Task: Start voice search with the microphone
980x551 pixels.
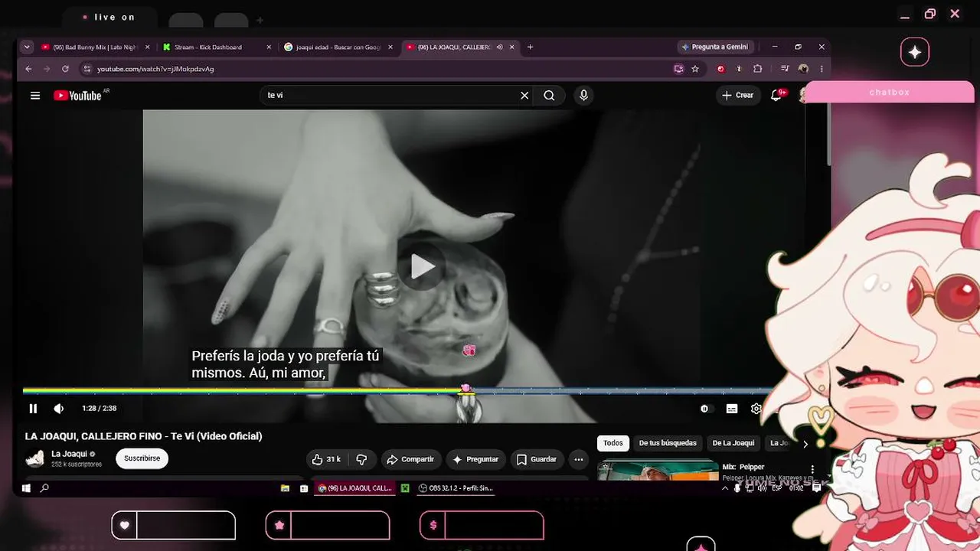Action: (583, 96)
